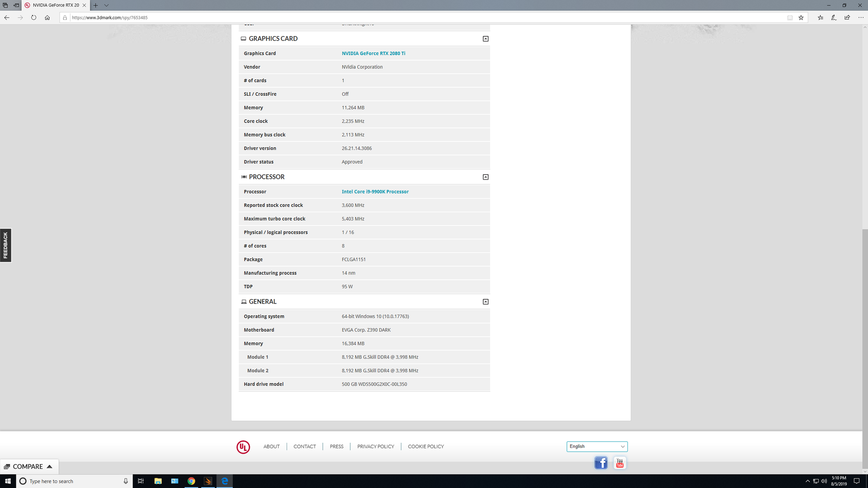Click the Type here to search box

pyautogui.click(x=75, y=481)
